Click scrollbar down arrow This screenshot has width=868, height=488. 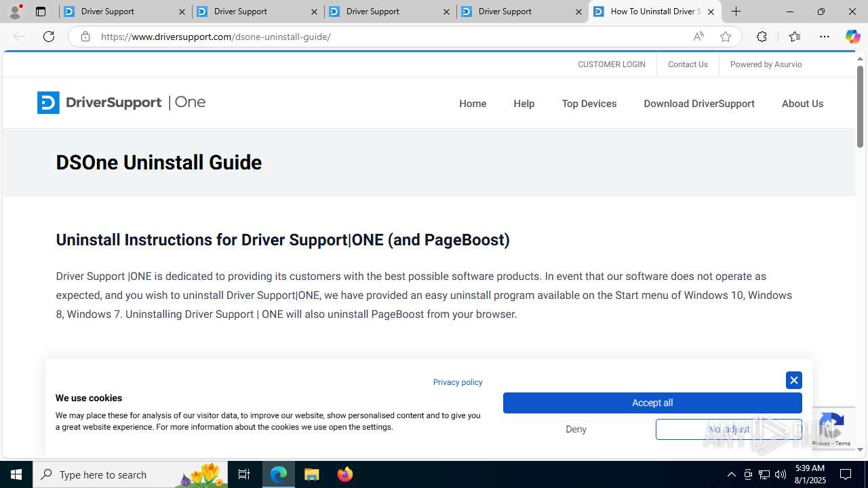pyautogui.click(x=860, y=449)
